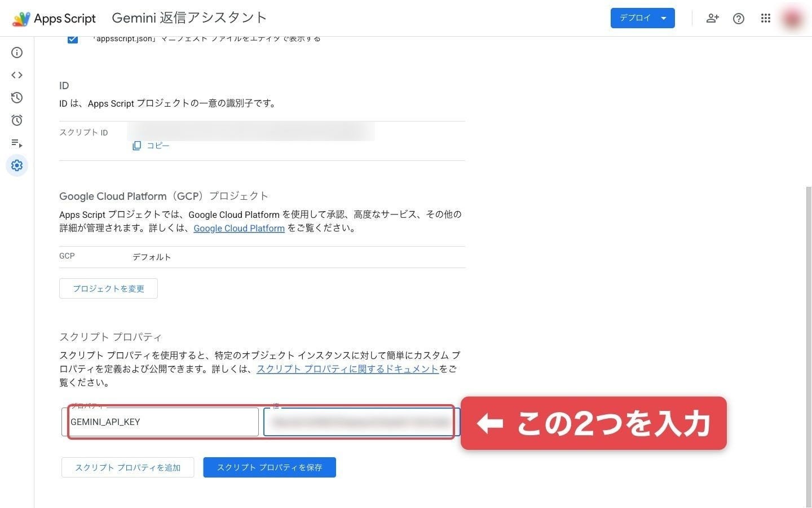Click the Apps Script logo
The image size is (812, 508).
click(54, 19)
